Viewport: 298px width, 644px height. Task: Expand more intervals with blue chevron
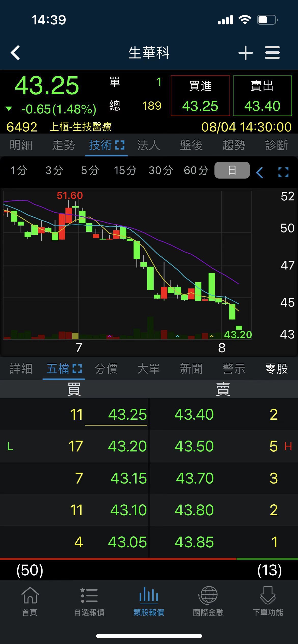(x=260, y=173)
